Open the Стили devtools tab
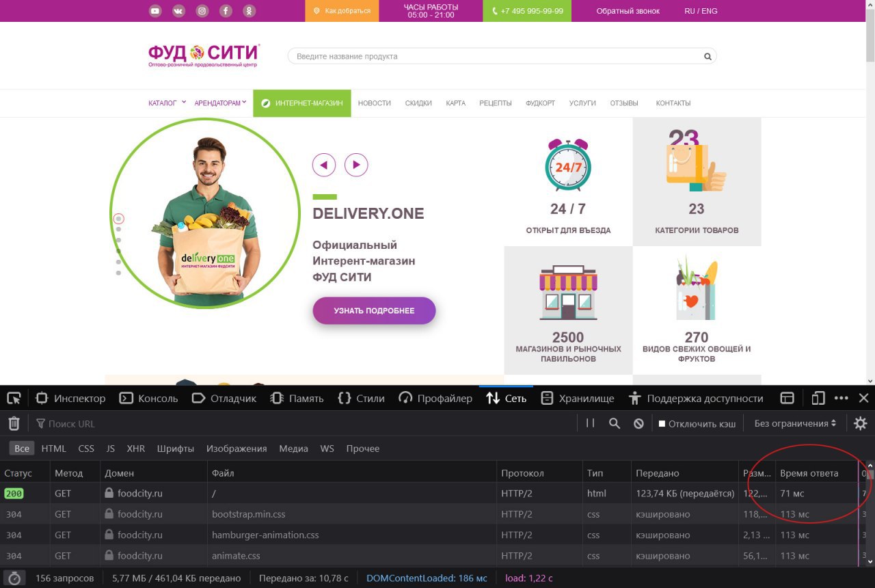Screen dimensions: 875x588 (x=361, y=398)
